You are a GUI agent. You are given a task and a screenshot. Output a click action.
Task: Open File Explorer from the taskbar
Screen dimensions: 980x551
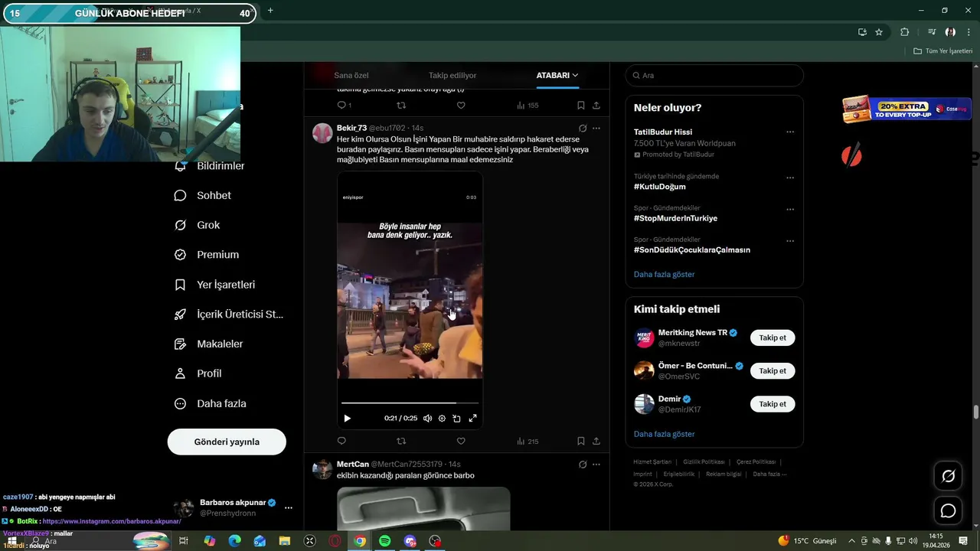click(285, 541)
